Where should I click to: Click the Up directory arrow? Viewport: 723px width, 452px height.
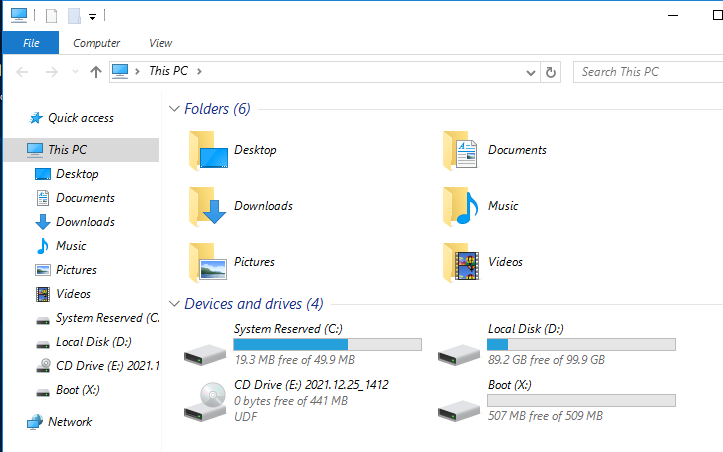point(96,72)
